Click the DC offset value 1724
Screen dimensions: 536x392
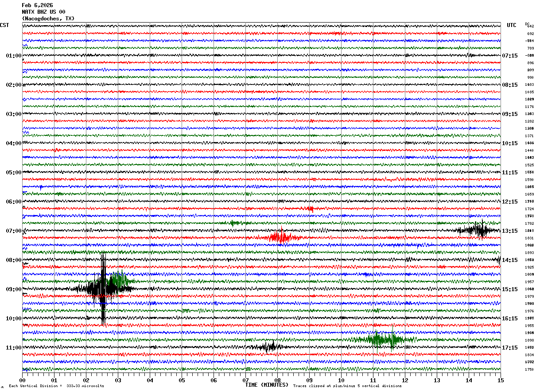coord(530,209)
